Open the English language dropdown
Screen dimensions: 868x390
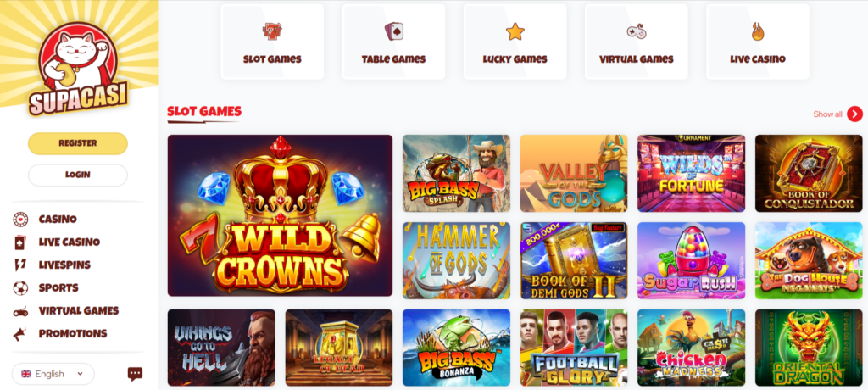(x=53, y=374)
